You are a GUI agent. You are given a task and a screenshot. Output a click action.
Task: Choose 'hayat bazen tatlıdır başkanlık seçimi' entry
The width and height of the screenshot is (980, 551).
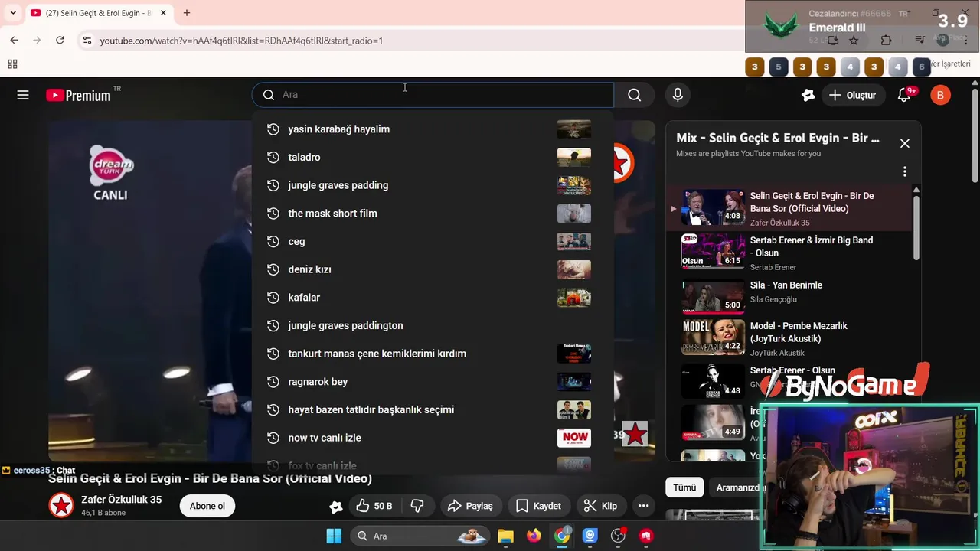pos(433,409)
